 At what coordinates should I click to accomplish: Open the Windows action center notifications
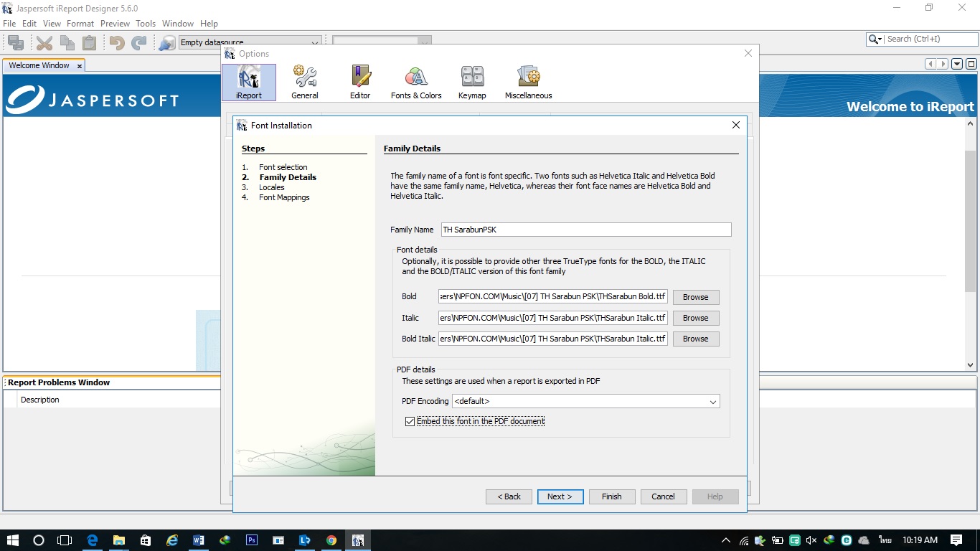pyautogui.click(x=956, y=540)
